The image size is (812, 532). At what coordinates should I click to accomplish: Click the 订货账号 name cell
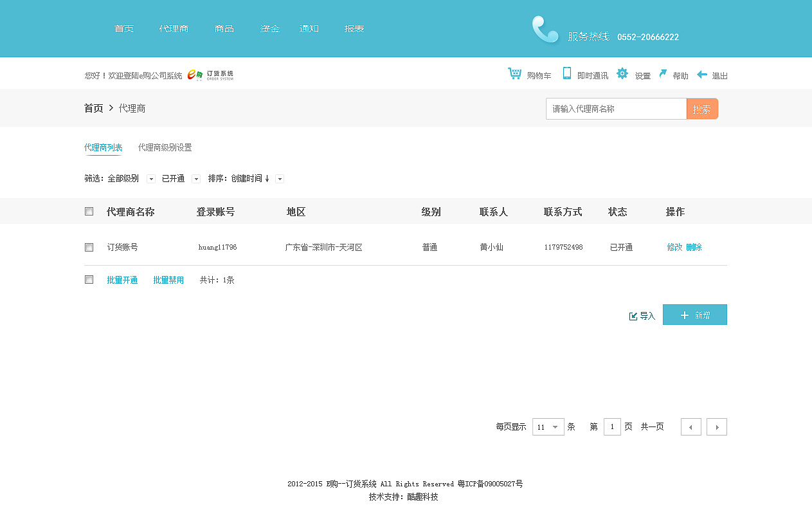click(122, 248)
